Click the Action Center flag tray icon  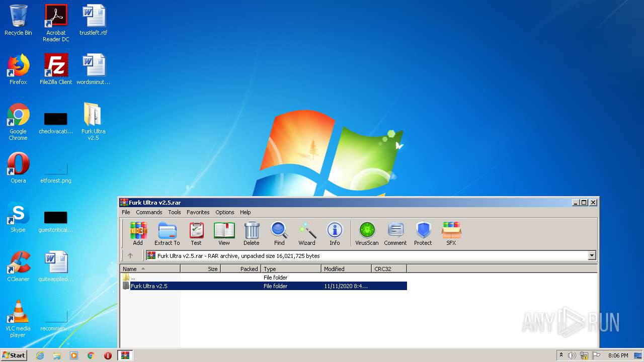(x=596, y=355)
